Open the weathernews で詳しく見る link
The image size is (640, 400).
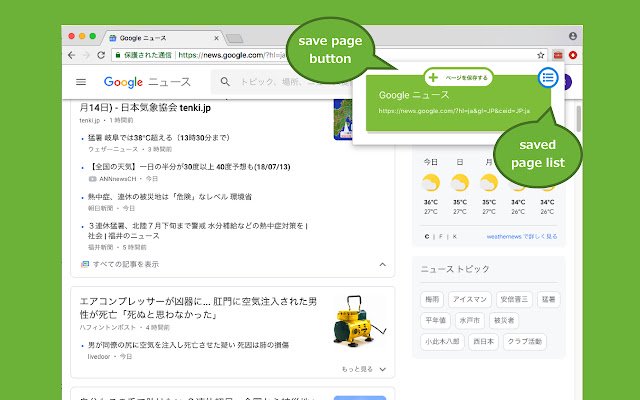tap(522, 236)
